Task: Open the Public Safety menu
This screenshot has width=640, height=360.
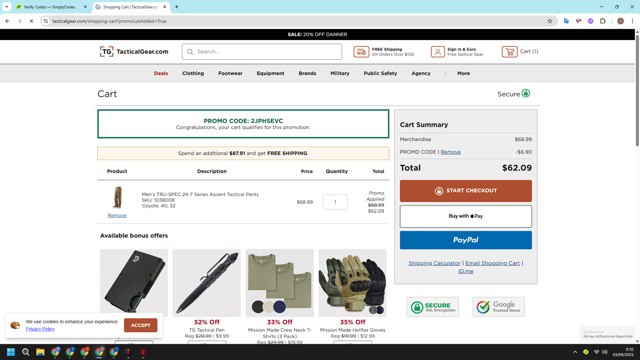Action: 380,73
